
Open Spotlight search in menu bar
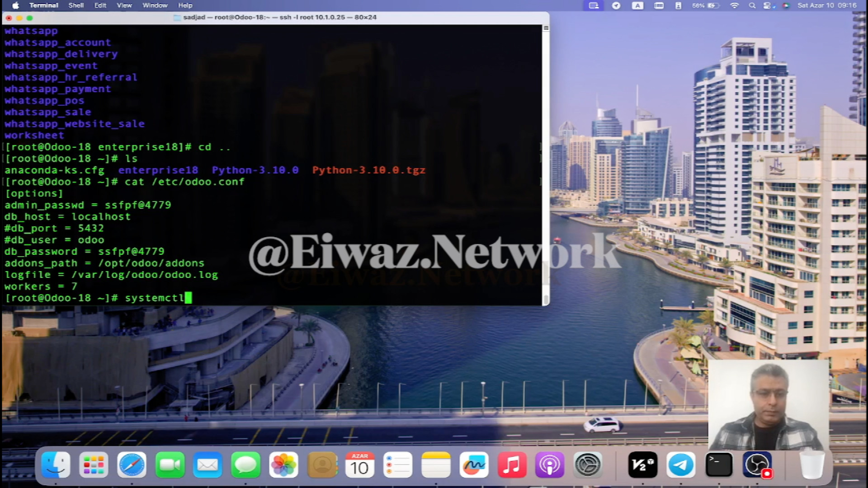(752, 5)
